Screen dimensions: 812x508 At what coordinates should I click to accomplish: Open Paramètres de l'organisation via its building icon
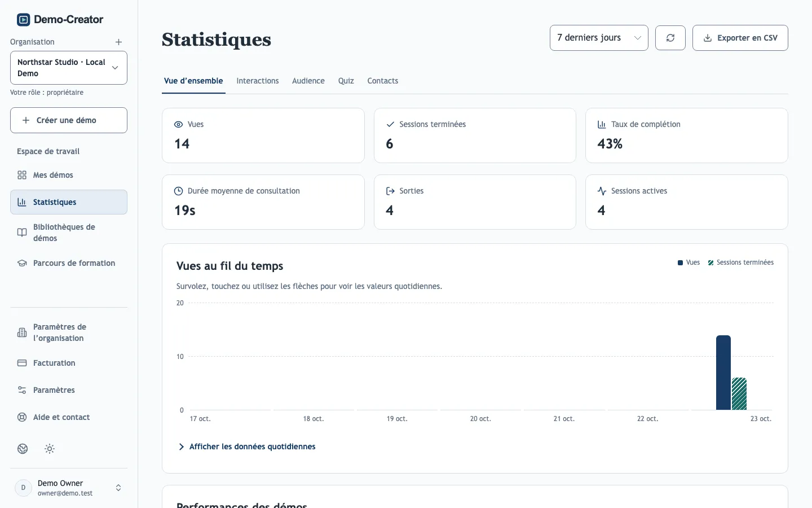click(x=22, y=332)
